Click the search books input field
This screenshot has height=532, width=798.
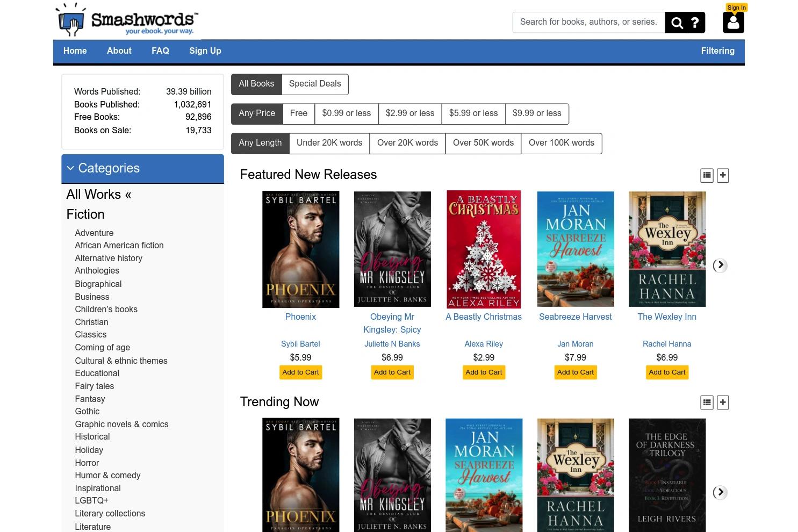(588, 22)
